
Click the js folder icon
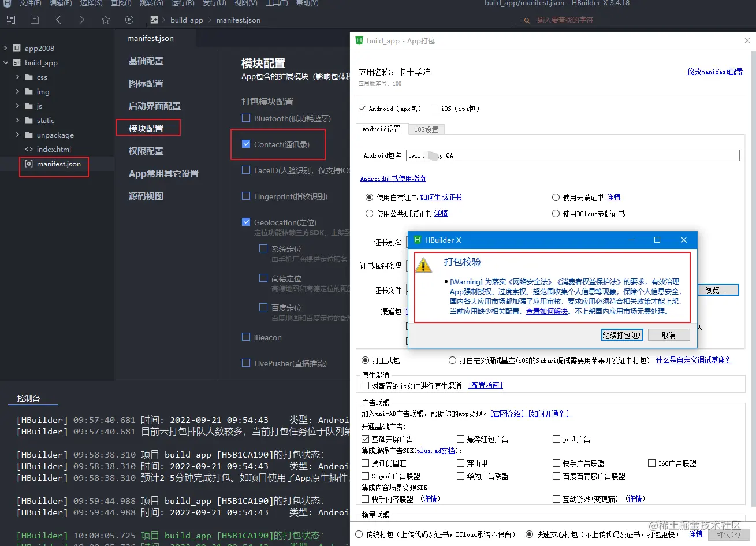tap(29, 106)
